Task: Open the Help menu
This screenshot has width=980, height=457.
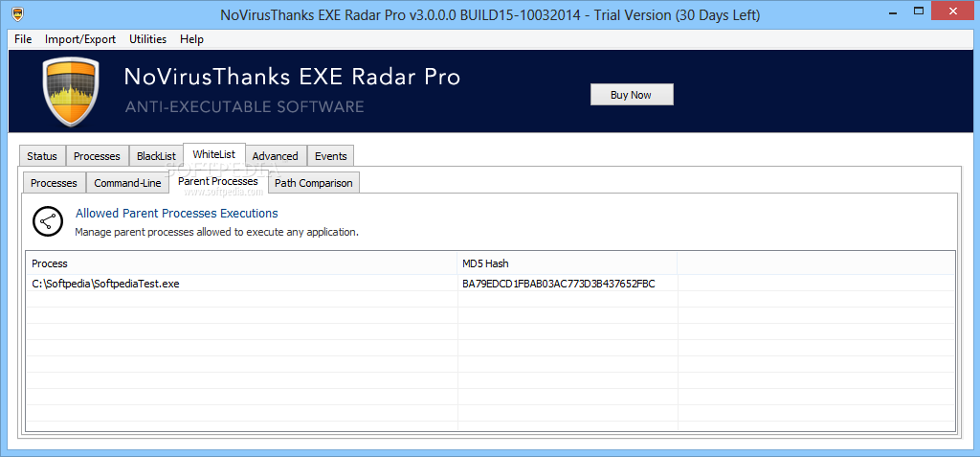Action: 191,39
